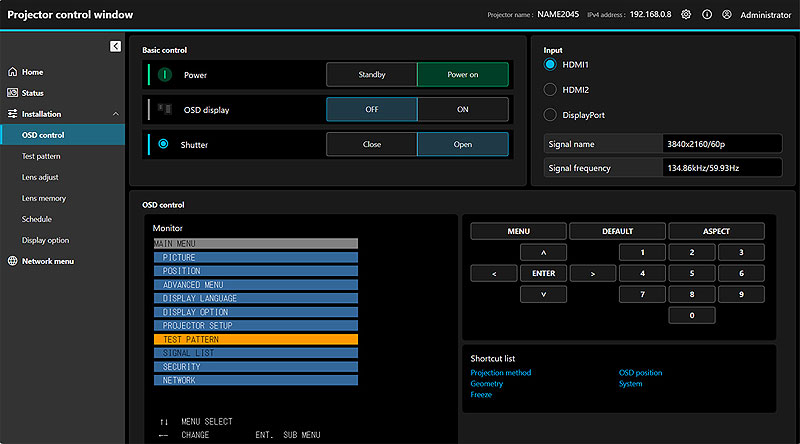Click numeric key 3
The height and width of the screenshot is (444, 800).
(741, 252)
